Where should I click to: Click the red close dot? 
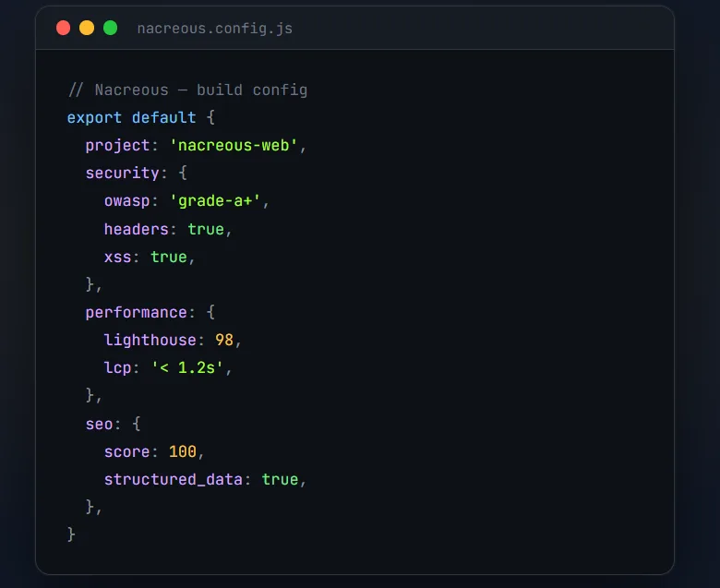point(64,28)
